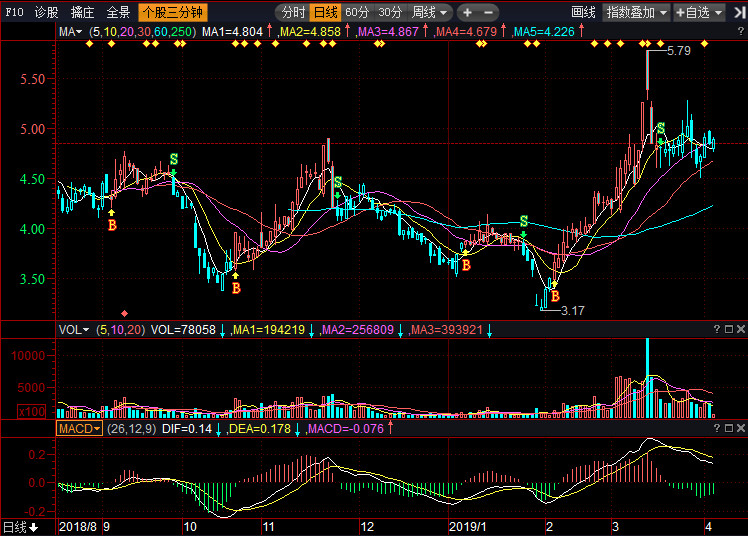This screenshot has height=536, width=748.
Task: Maximize the VOL panel
Action: [728, 329]
